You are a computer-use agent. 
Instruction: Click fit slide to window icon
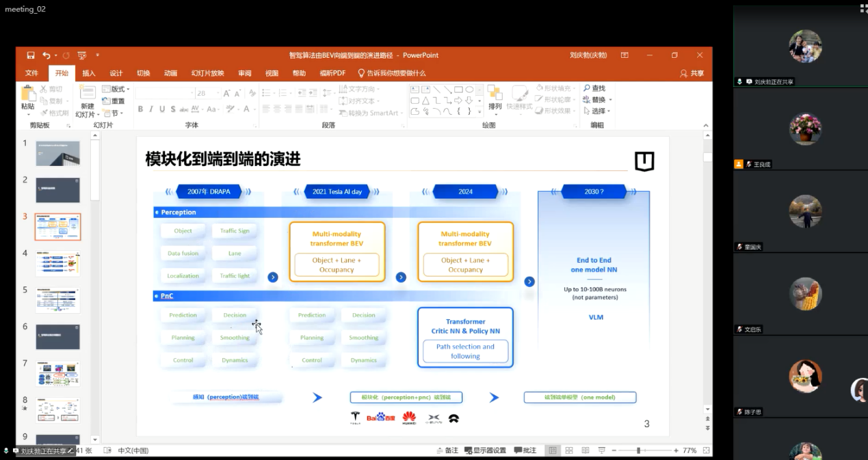707,450
